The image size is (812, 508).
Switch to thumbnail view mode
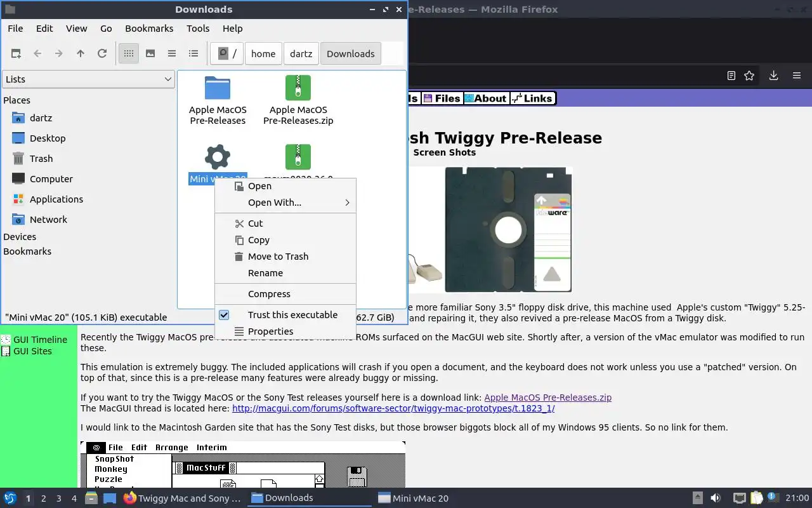click(150, 54)
